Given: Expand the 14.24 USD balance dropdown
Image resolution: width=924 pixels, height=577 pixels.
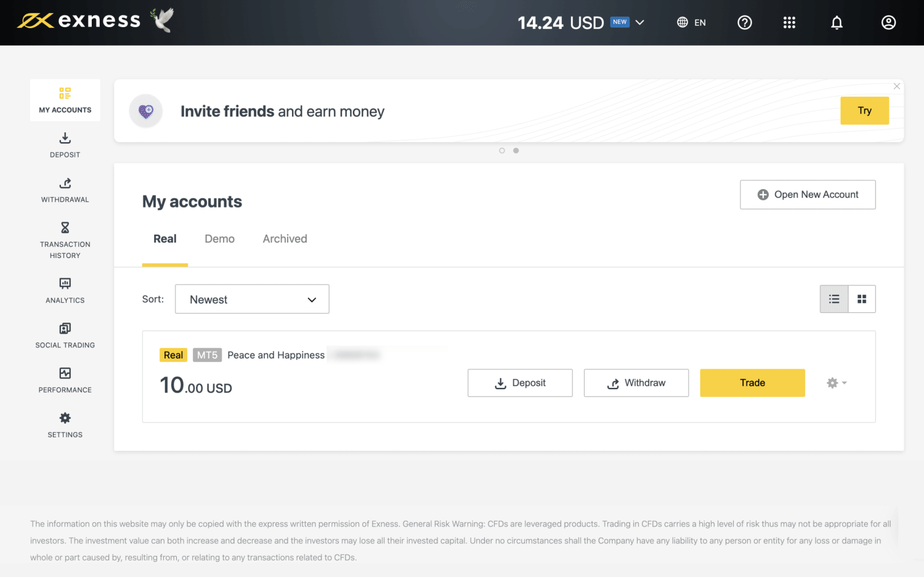Looking at the screenshot, I should [x=640, y=23].
